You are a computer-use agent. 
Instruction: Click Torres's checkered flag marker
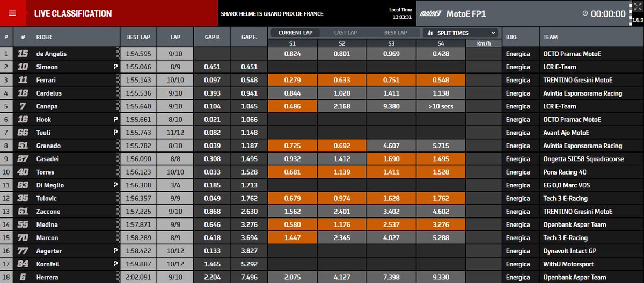coord(118,172)
